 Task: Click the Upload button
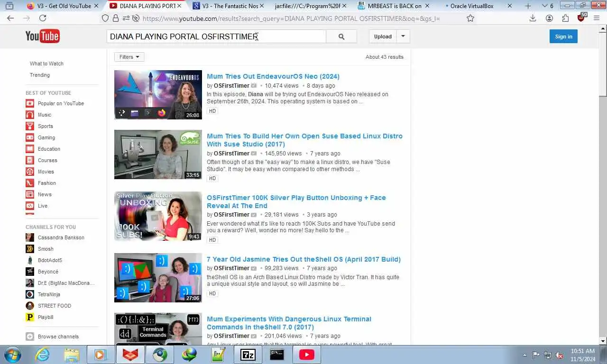(x=383, y=36)
